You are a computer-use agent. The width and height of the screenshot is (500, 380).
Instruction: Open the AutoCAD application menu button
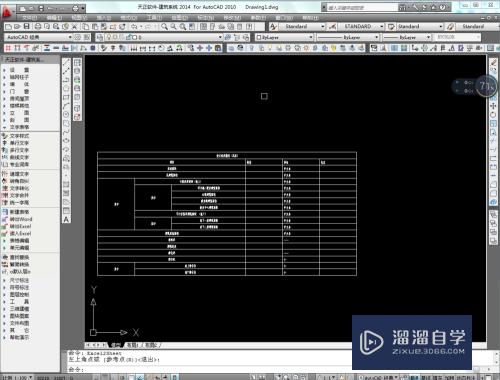(x=7, y=12)
